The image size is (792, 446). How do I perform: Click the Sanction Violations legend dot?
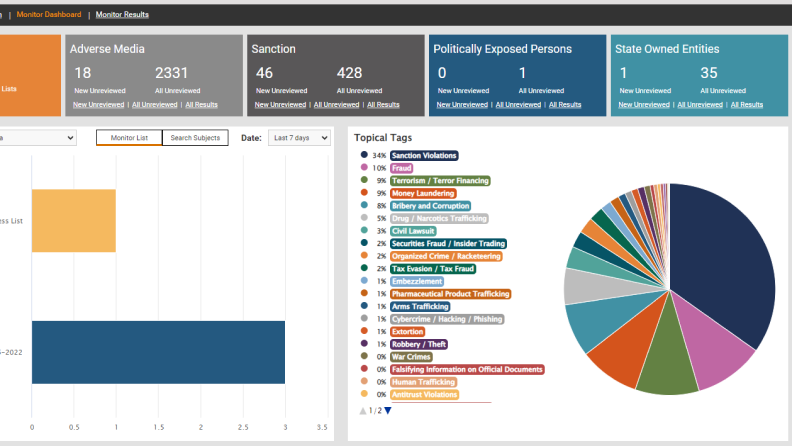click(363, 155)
